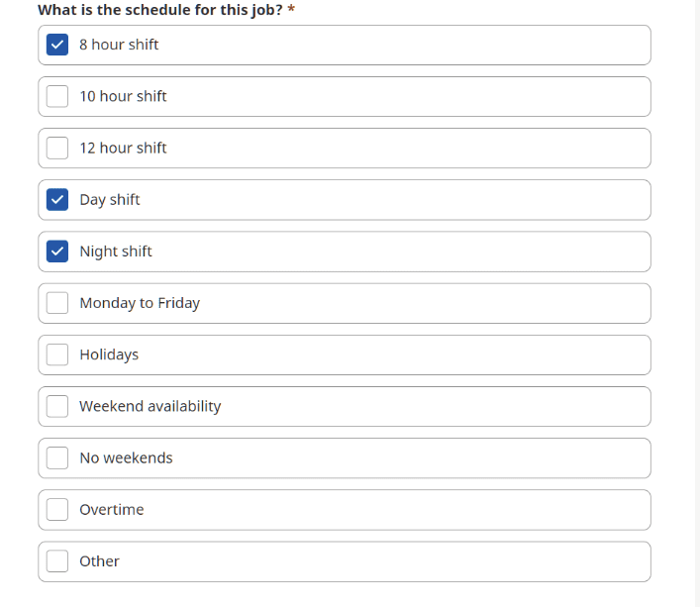Select the Weekend availability checkbox
This screenshot has width=700, height=607.
(x=57, y=406)
